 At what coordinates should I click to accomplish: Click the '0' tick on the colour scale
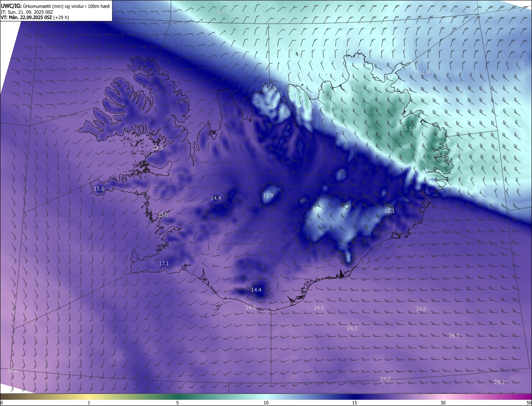(2, 403)
